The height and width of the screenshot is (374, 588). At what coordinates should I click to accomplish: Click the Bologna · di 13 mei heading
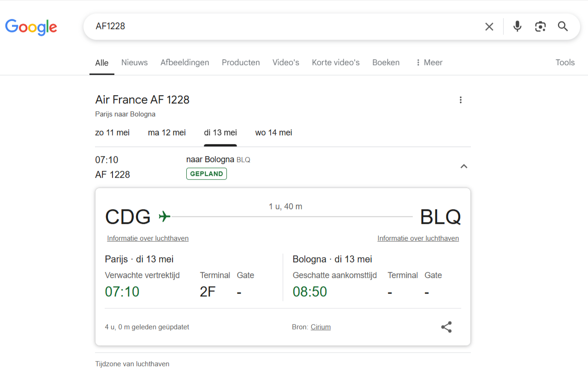tap(333, 259)
